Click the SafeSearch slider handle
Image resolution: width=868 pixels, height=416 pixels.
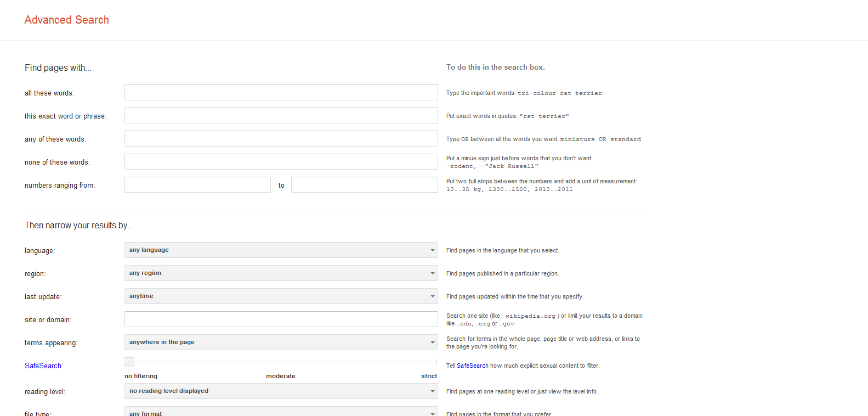pyautogui.click(x=129, y=362)
